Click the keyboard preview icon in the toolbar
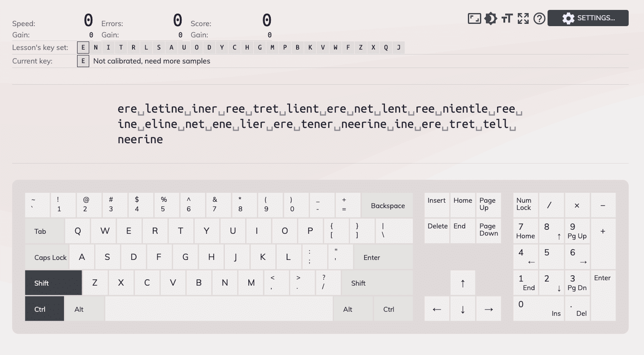Image resolution: width=644 pixels, height=355 pixels. click(474, 18)
